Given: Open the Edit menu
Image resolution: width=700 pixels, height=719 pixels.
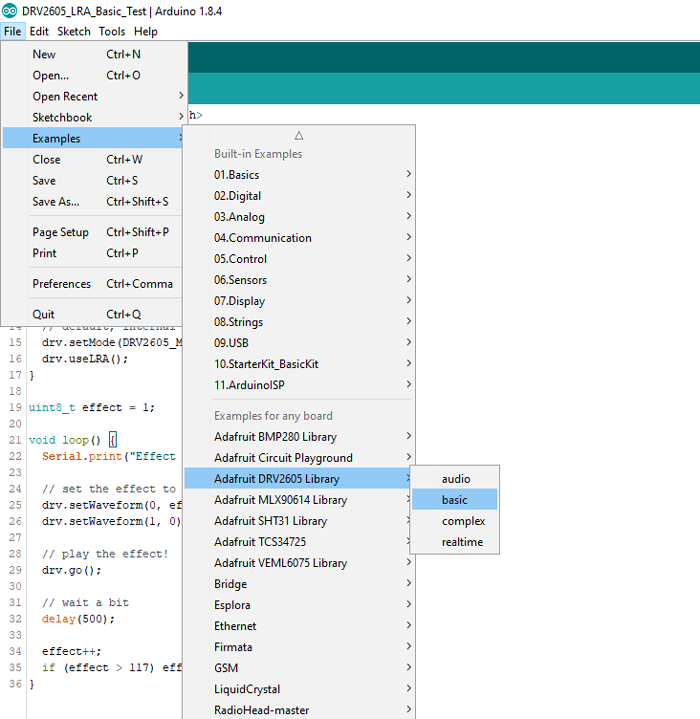Looking at the screenshot, I should 39,31.
